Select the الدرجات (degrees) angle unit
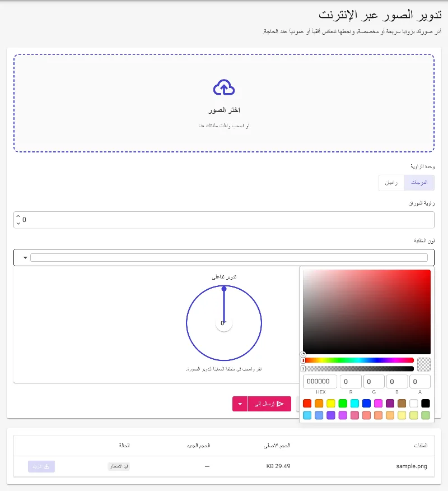 tap(419, 183)
